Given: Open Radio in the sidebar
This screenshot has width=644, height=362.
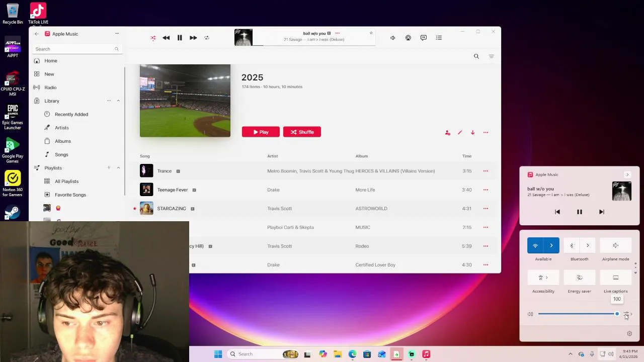Looking at the screenshot, I should [x=50, y=87].
